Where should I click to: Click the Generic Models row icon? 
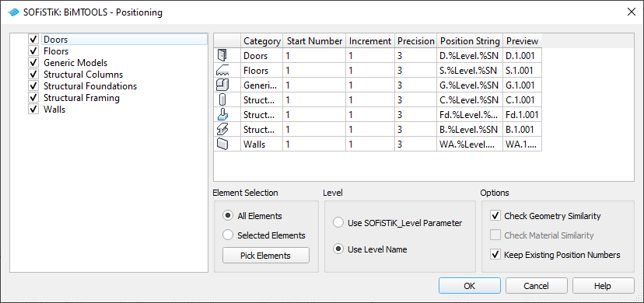(x=222, y=85)
